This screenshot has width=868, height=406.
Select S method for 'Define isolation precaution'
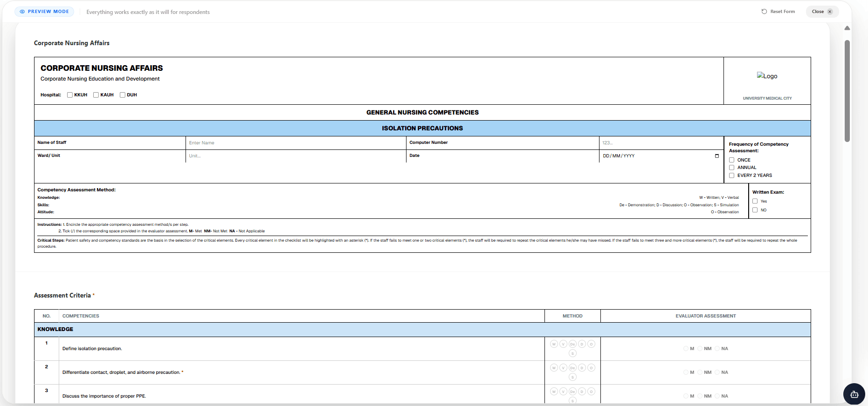point(572,353)
